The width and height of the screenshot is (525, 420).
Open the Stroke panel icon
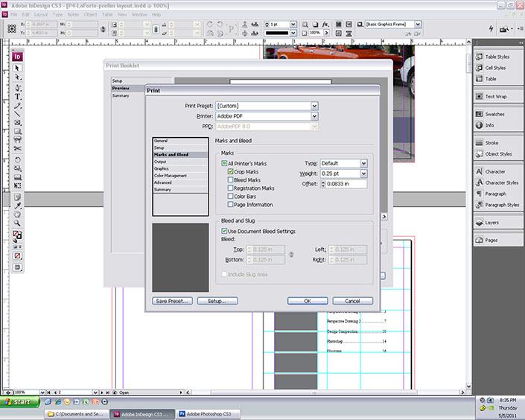tap(479, 143)
